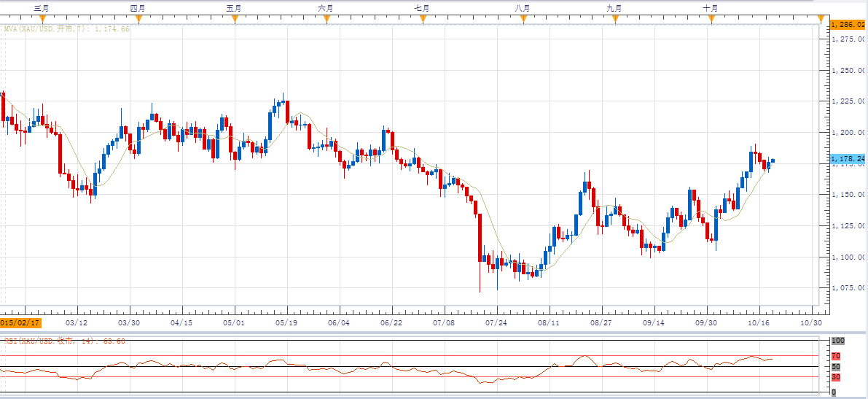Screen dimensions: 868x399
Task: Click the orange 1,286.02 price tag
Action: (848, 24)
